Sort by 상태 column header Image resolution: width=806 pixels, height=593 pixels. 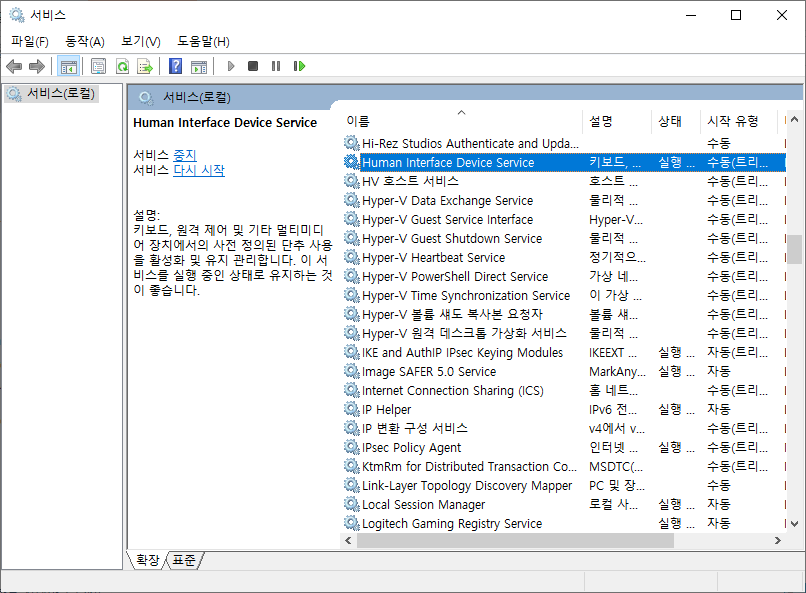[x=676, y=121]
